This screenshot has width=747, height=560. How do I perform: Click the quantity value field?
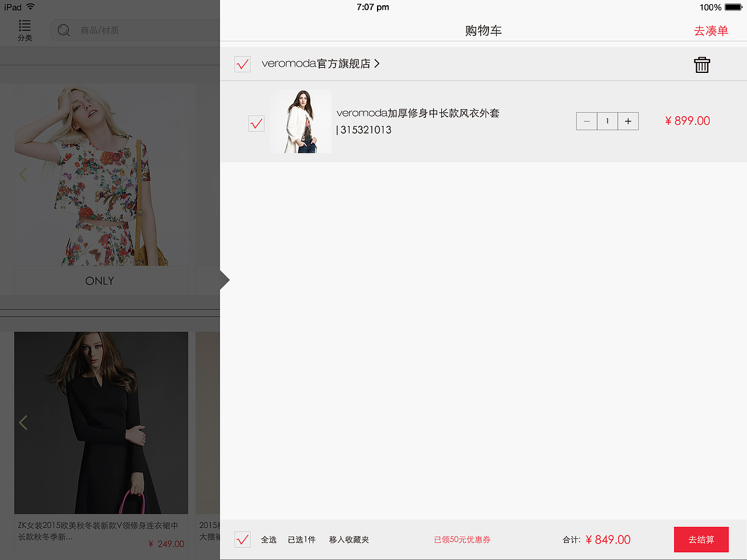coord(607,121)
